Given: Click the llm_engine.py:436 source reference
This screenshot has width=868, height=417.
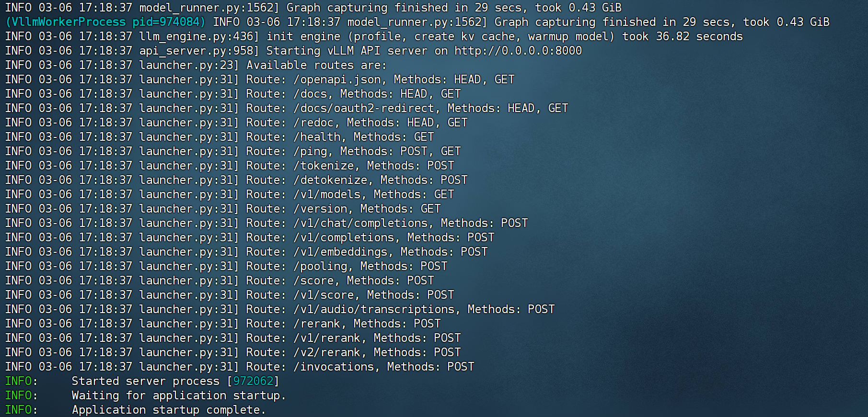Looking at the screenshot, I should pos(196,36).
